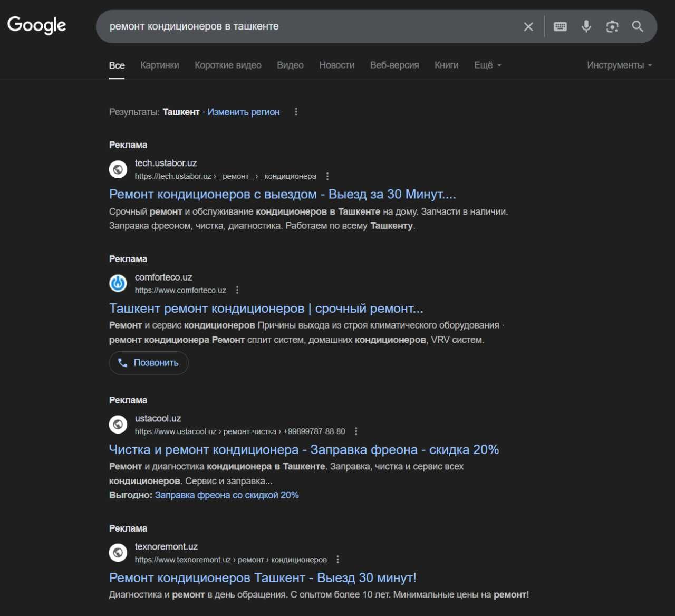This screenshot has height=616, width=675.
Task: Switch to Книги tab
Action: point(447,65)
